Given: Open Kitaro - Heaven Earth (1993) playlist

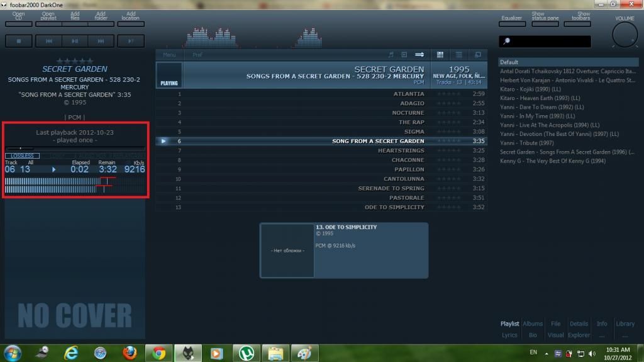Looking at the screenshot, I should point(540,98).
